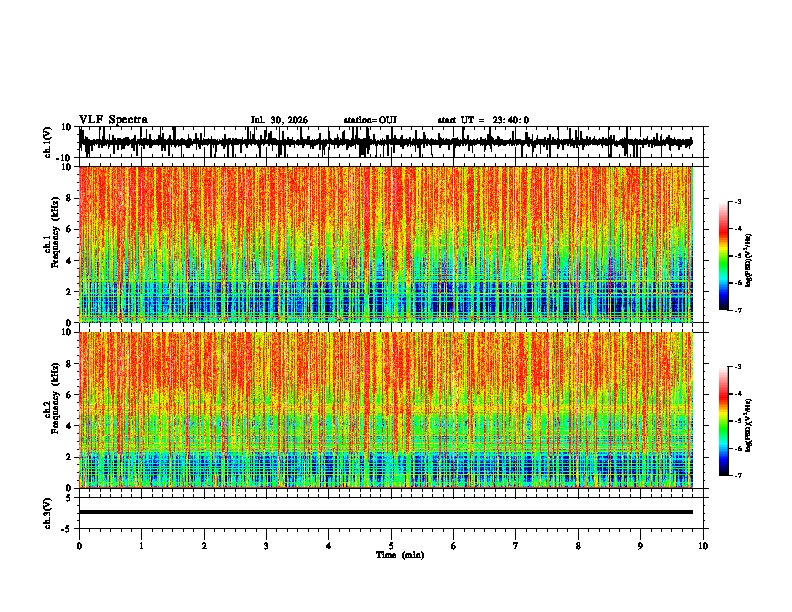Screen dimensions: 792x612
Task: Click the "VLF Spectra" plot title
Action: [x=113, y=120]
